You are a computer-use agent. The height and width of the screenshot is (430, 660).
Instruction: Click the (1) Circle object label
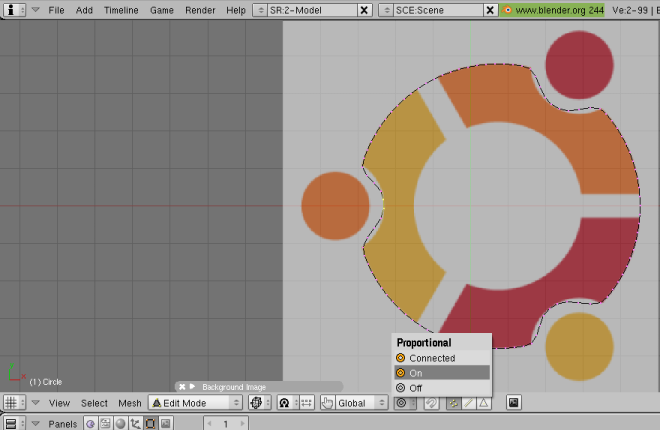click(x=45, y=382)
